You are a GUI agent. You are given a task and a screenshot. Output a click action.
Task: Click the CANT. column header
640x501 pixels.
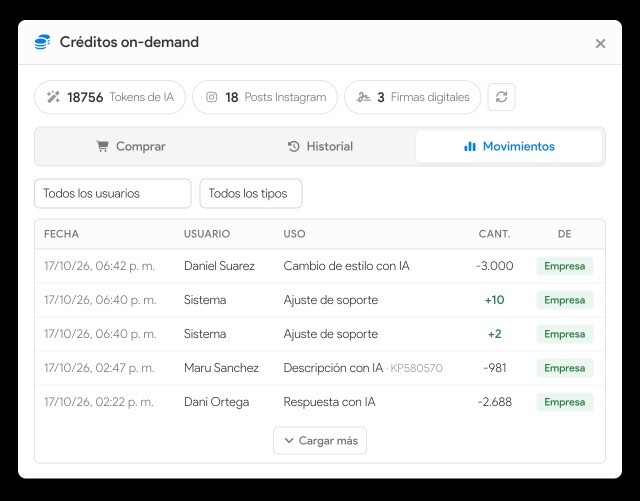494,234
